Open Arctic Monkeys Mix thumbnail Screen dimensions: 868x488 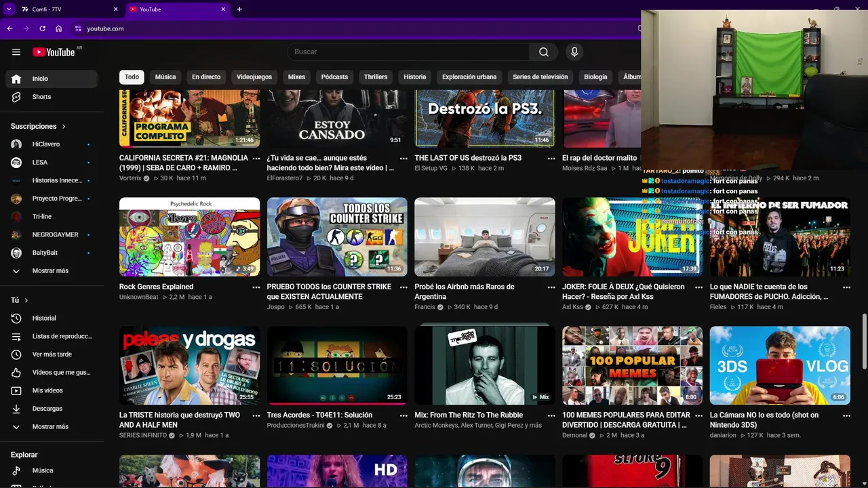(x=485, y=365)
